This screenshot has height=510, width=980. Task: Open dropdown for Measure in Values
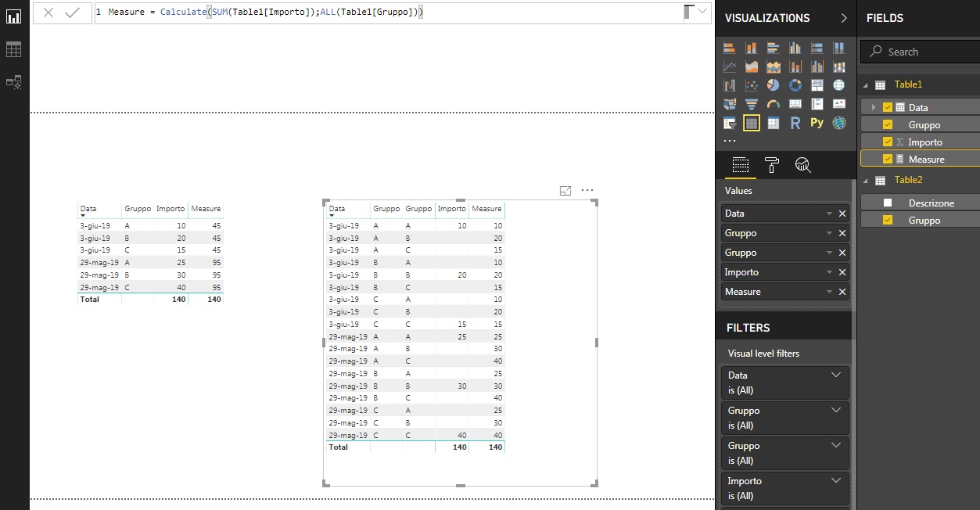pyautogui.click(x=829, y=292)
